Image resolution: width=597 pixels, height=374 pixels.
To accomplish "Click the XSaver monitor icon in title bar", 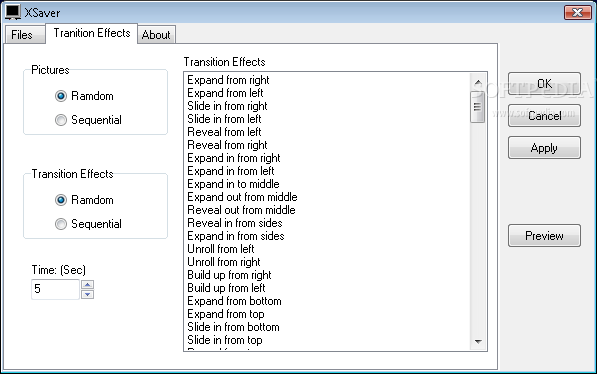I will [13, 12].
